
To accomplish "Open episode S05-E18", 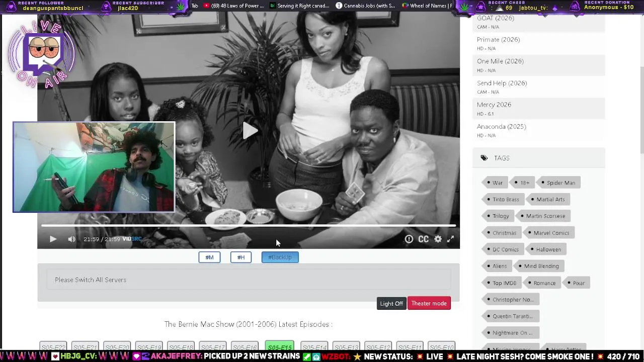I will pyautogui.click(x=181, y=347).
